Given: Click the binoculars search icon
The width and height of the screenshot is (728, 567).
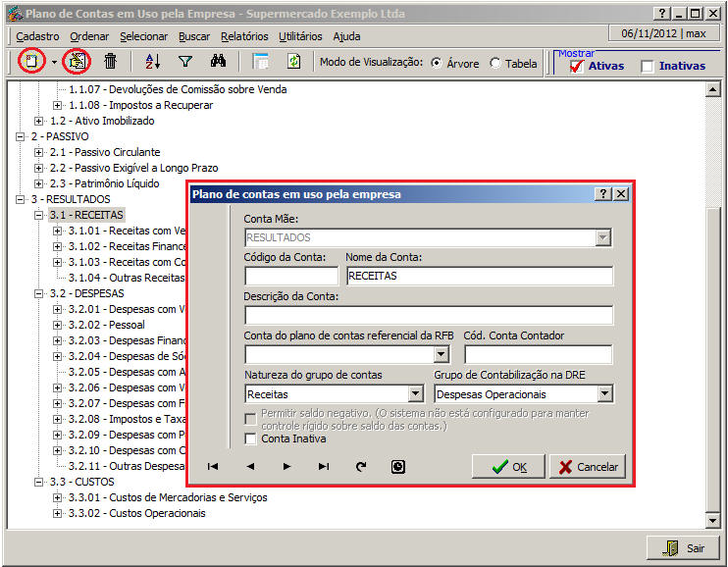Looking at the screenshot, I should [x=218, y=62].
